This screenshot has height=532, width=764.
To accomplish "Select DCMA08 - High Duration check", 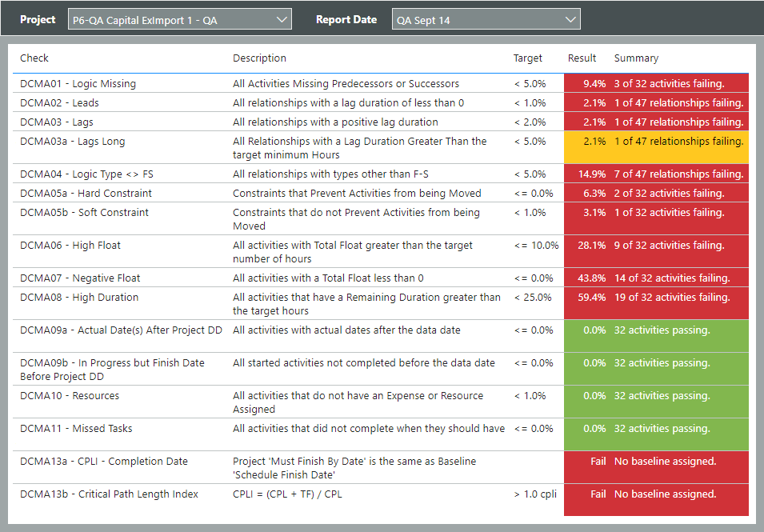I will tap(79, 298).
